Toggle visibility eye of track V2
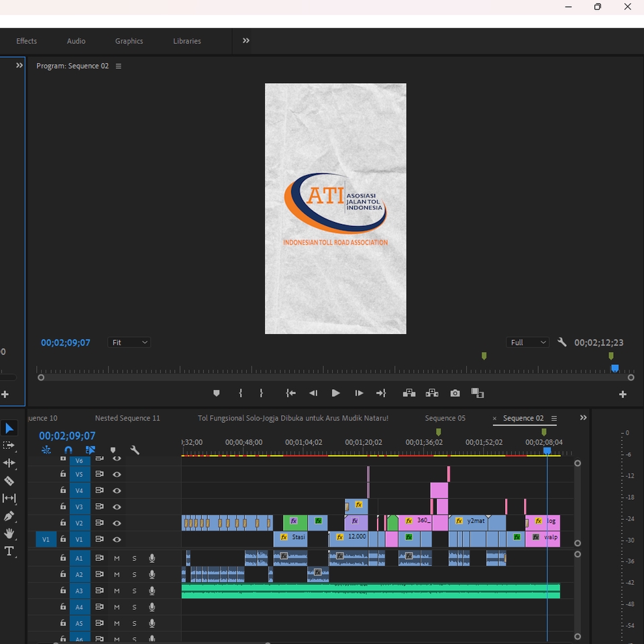This screenshot has height=644, width=644. [x=117, y=523]
